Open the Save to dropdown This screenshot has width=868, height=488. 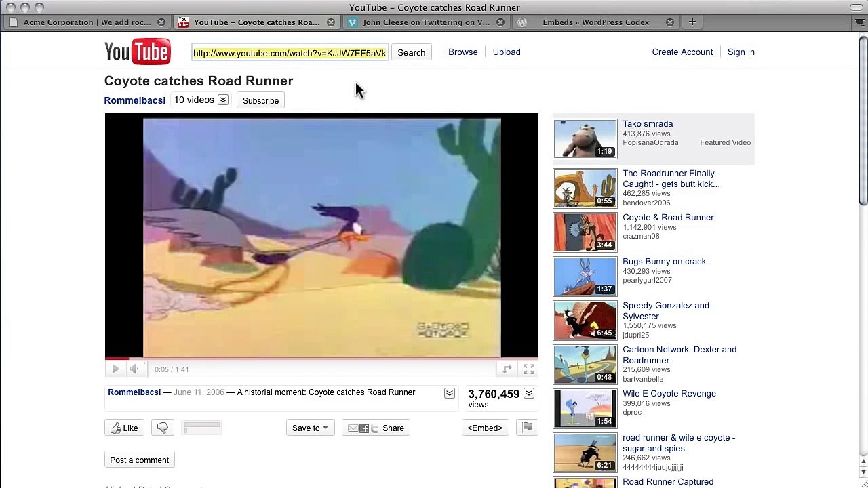310,428
